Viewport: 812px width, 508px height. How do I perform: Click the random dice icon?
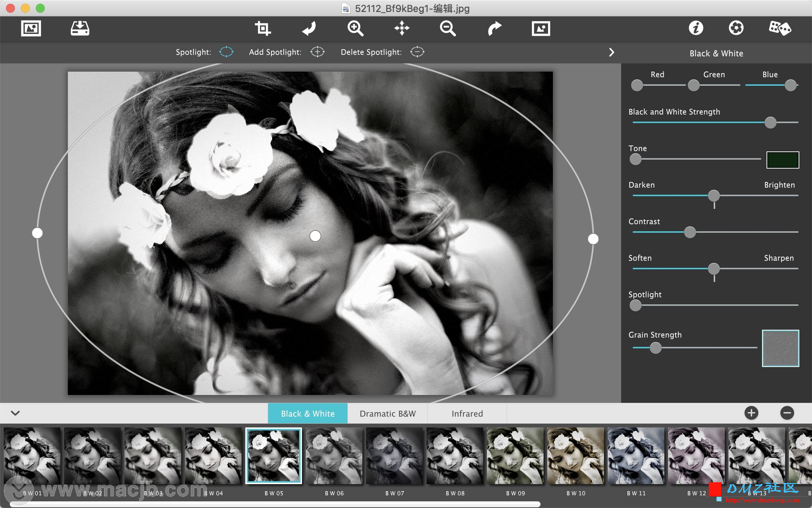[x=780, y=28]
